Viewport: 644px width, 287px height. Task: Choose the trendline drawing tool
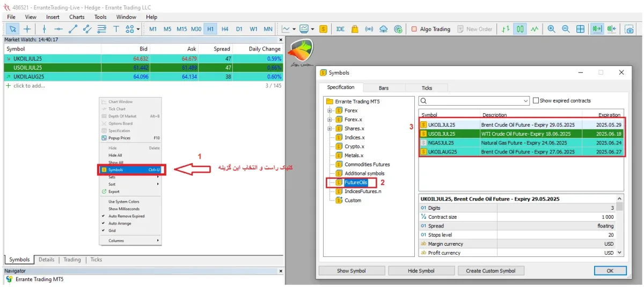(x=73, y=29)
